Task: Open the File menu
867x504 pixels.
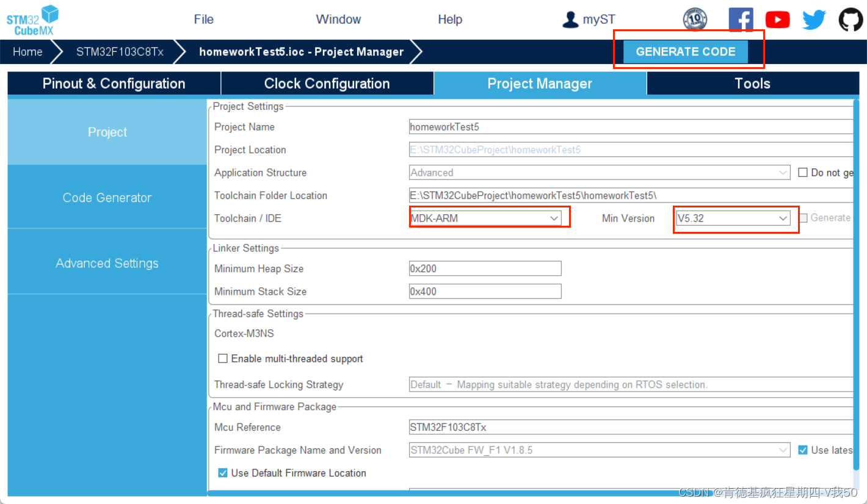Action: pyautogui.click(x=203, y=20)
